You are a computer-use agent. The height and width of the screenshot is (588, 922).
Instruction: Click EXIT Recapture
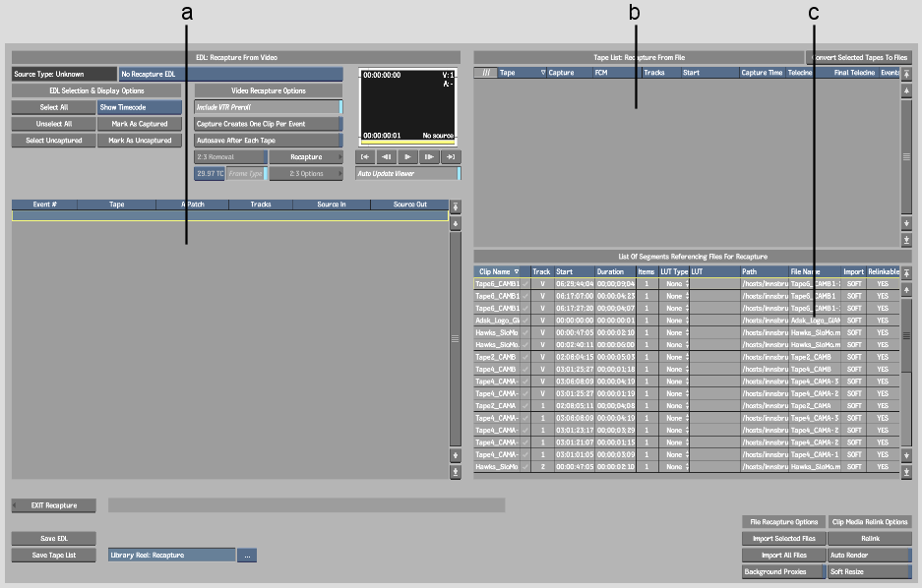tap(54, 505)
